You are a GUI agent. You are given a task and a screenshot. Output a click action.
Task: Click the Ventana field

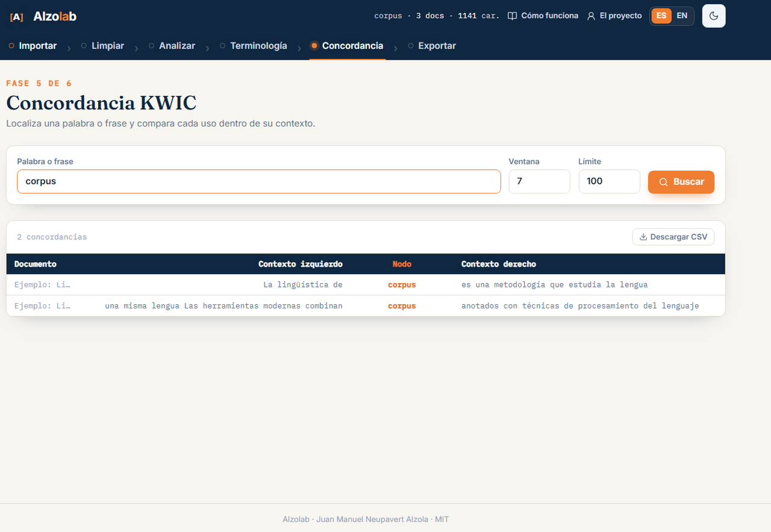[539, 181]
